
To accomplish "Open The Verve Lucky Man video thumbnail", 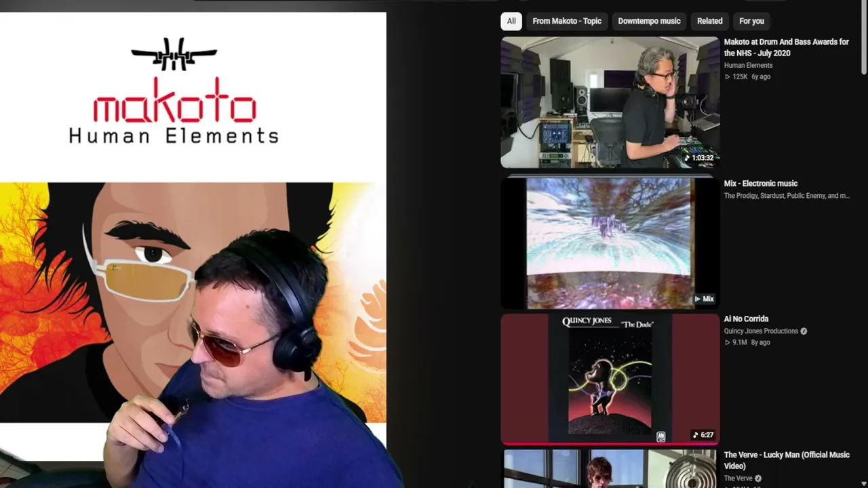I will [x=610, y=468].
